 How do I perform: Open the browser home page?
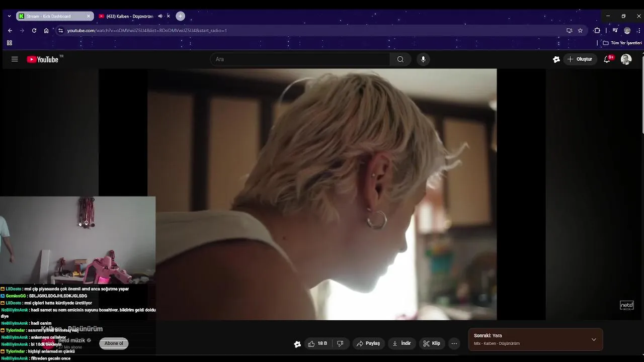point(46,31)
